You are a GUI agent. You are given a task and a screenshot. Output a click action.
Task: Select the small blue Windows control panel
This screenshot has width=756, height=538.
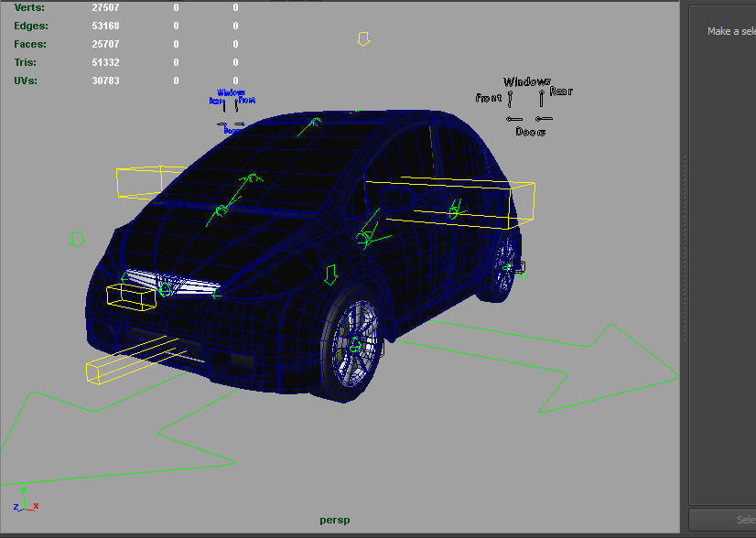point(232,111)
